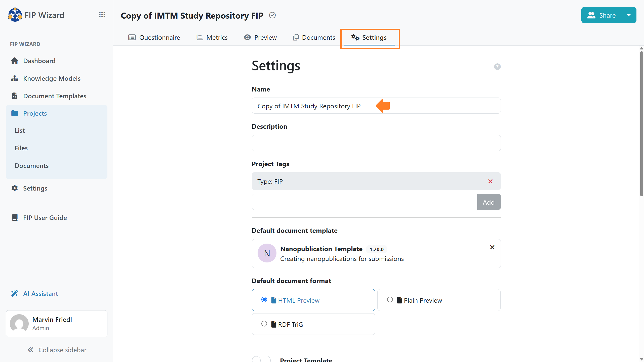
Task: Click the Questionnaire tab list icon
Action: [x=132, y=37]
